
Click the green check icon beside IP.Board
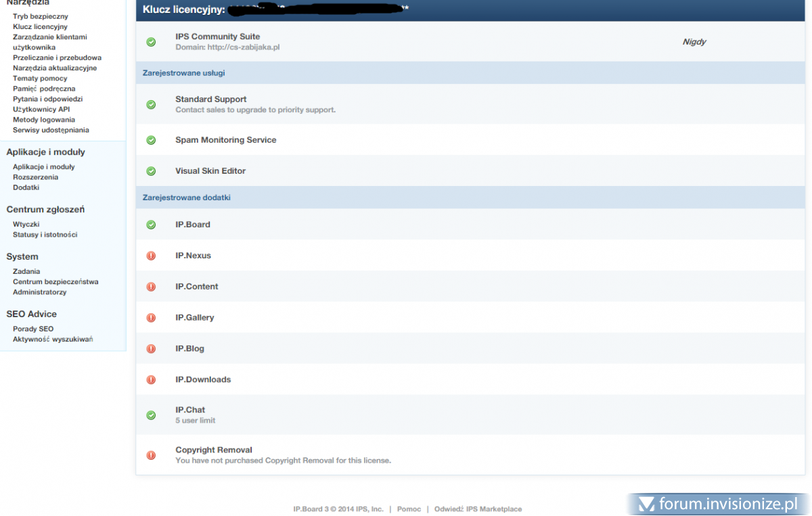[x=151, y=225]
